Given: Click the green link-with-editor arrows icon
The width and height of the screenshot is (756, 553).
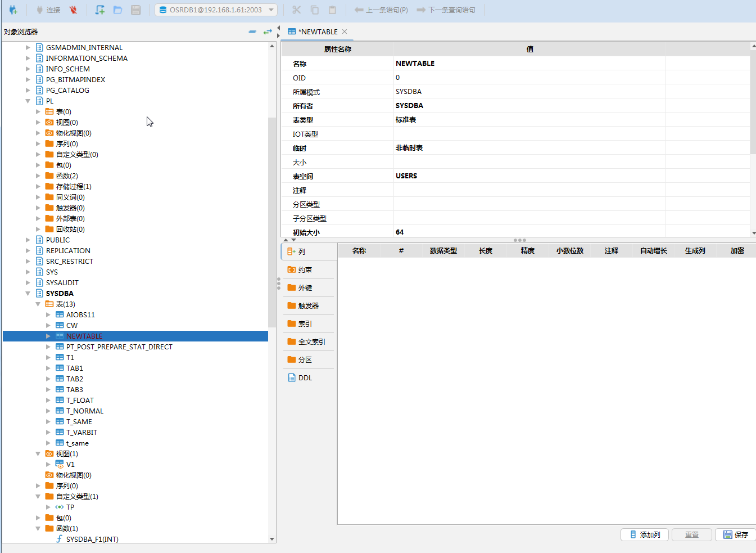Looking at the screenshot, I should pyautogui.click(x=268, y=32).
